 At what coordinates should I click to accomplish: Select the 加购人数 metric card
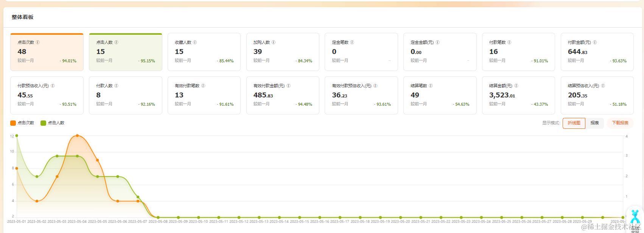pos(283,52)
